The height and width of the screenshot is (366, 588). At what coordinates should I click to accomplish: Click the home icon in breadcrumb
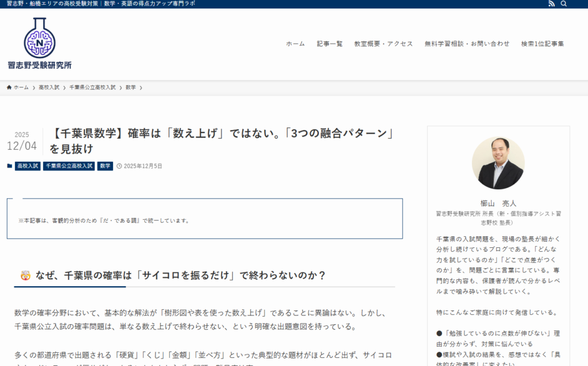point(9,87)
